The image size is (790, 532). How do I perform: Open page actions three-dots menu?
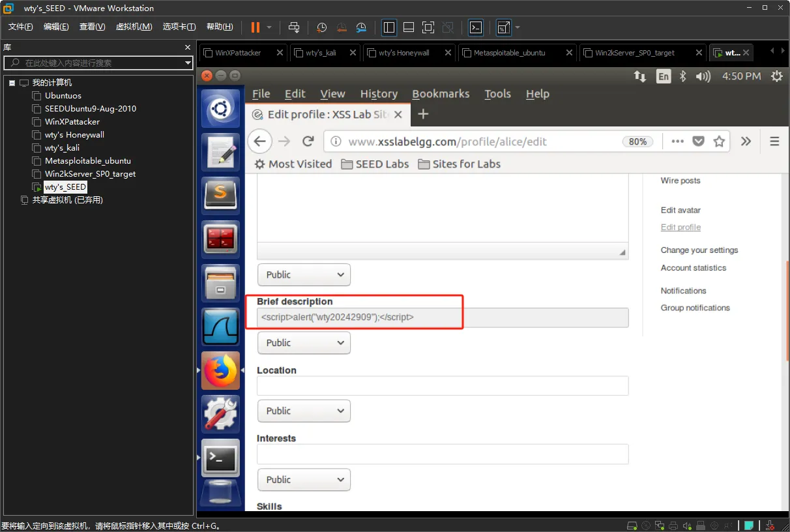(677, 141)
